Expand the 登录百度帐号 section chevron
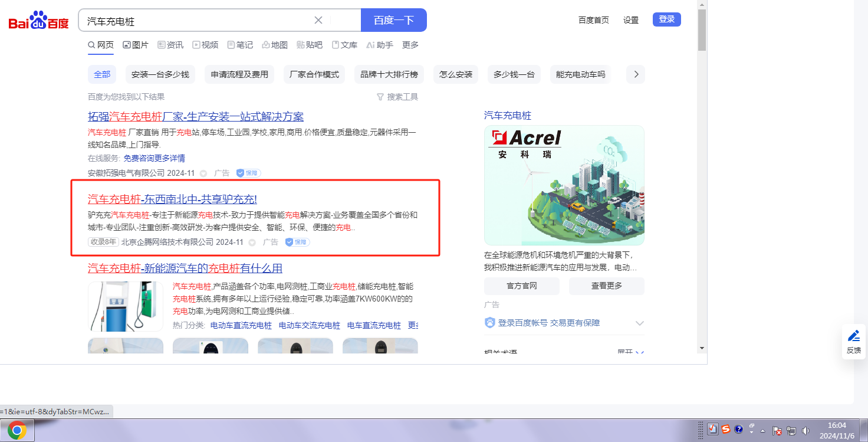The width and height of the screenshot is (868, 442). click(x=639, y=323)
